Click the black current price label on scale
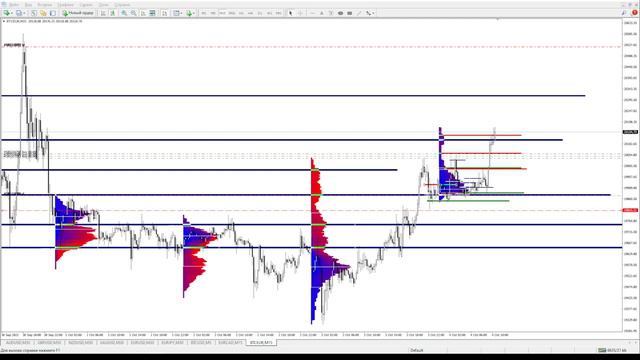Screen dimensions: 640x360 [x=630, y=132]
